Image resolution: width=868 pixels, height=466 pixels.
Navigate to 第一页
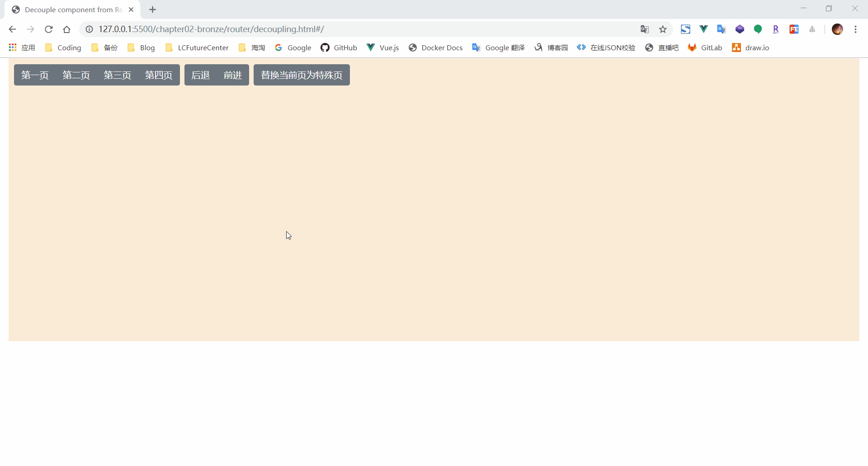pyautogui.click(x=35, y=75)
